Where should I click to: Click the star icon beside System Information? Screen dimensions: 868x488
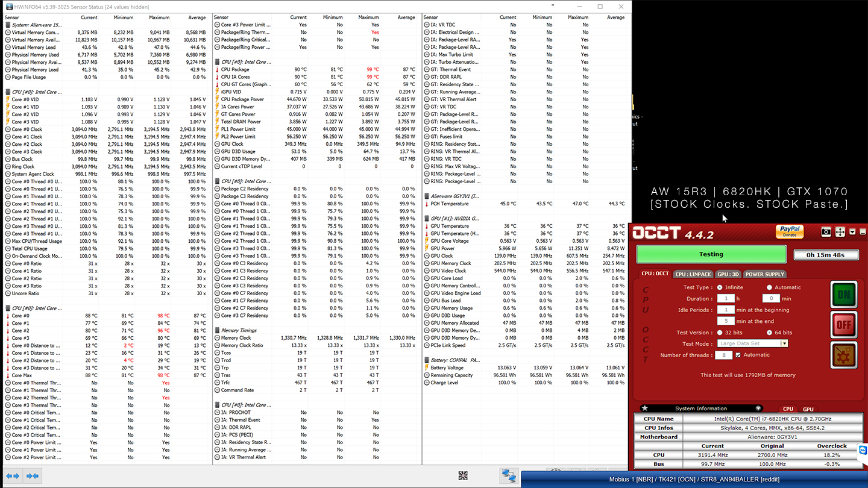[644, 408]
